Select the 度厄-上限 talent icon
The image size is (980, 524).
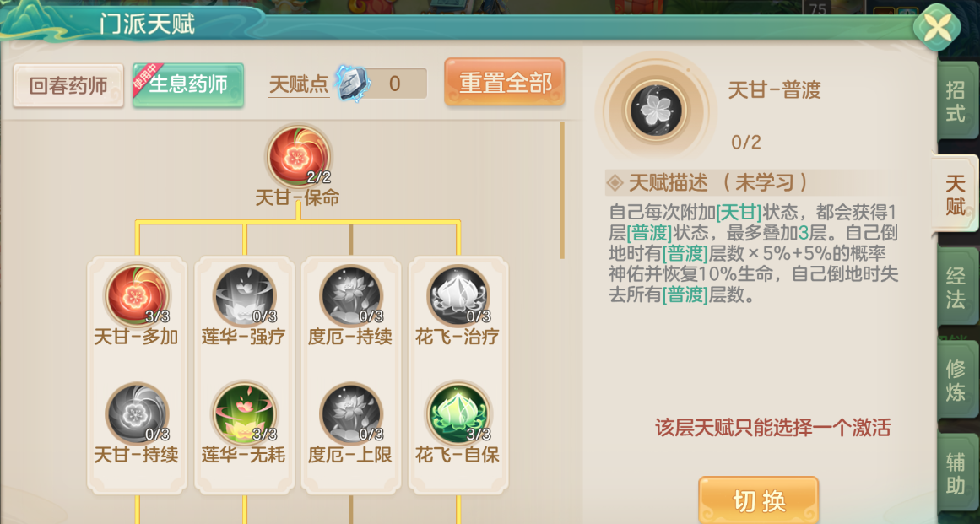[350, 413]
